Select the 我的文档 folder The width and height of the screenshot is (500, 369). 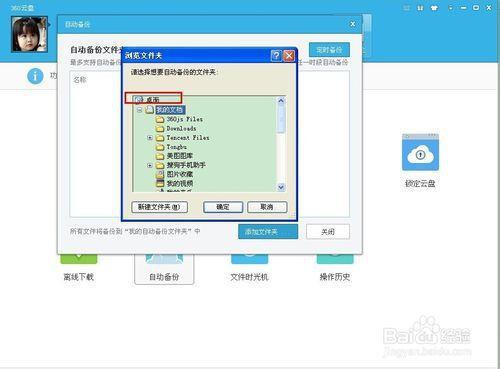(170, 110)
